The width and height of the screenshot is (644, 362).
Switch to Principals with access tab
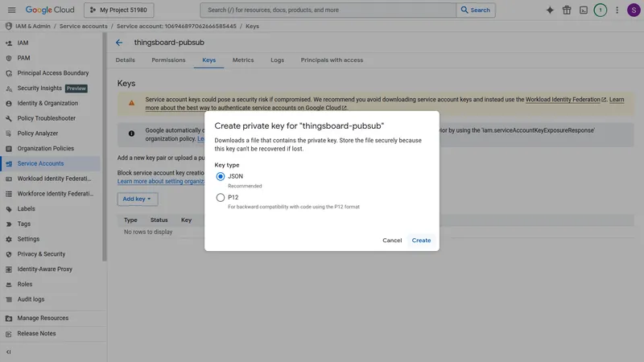332,60
